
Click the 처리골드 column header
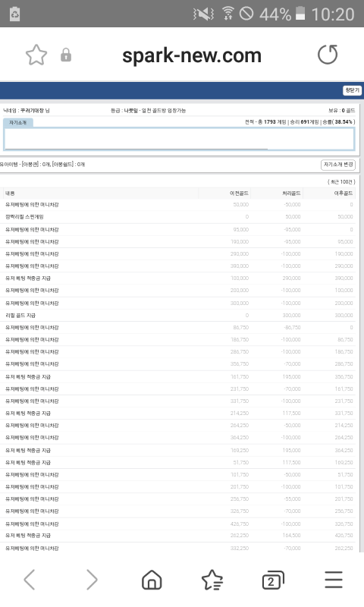[291, 193]
